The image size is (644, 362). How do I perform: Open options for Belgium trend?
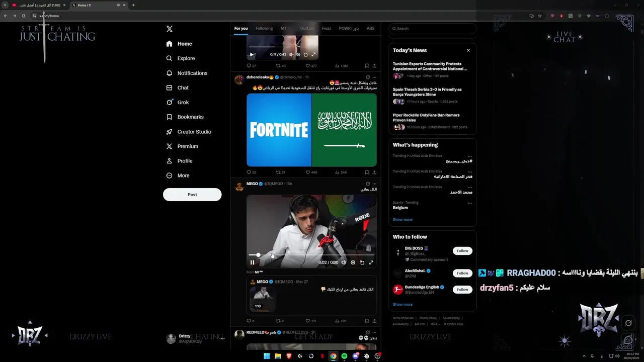470,203
